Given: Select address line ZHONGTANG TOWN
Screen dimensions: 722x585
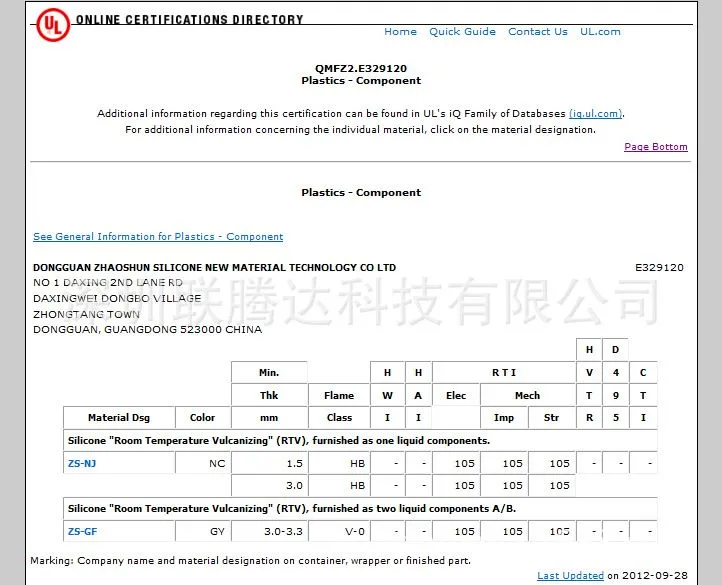Looking at the screenshot, I should click(86, 315).
